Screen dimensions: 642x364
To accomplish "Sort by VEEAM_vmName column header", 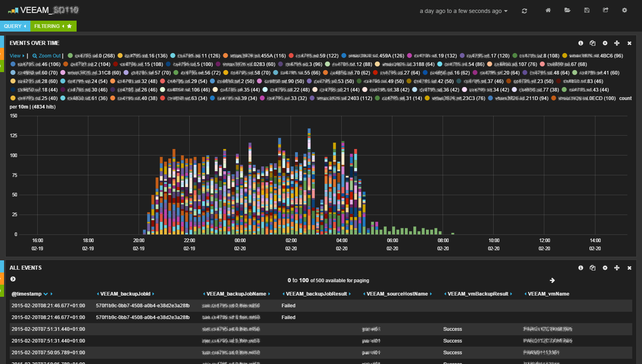I will coord(548,294).
